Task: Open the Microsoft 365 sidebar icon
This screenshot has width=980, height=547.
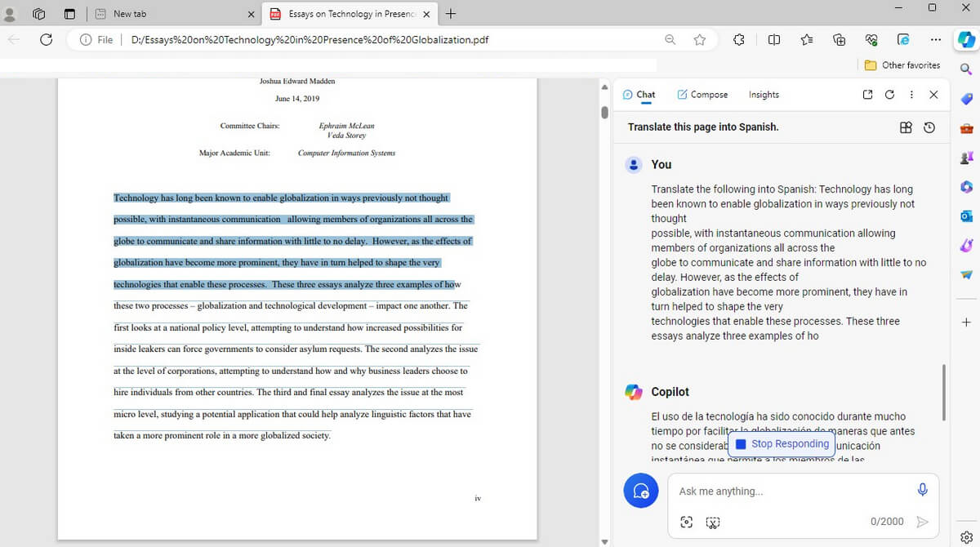Action: coord(966,187)
